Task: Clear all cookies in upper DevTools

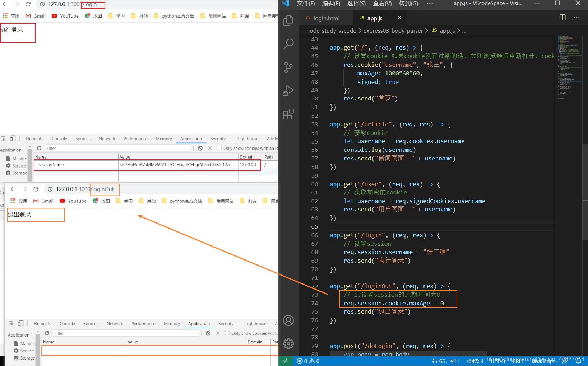Action: coord(200,148)
